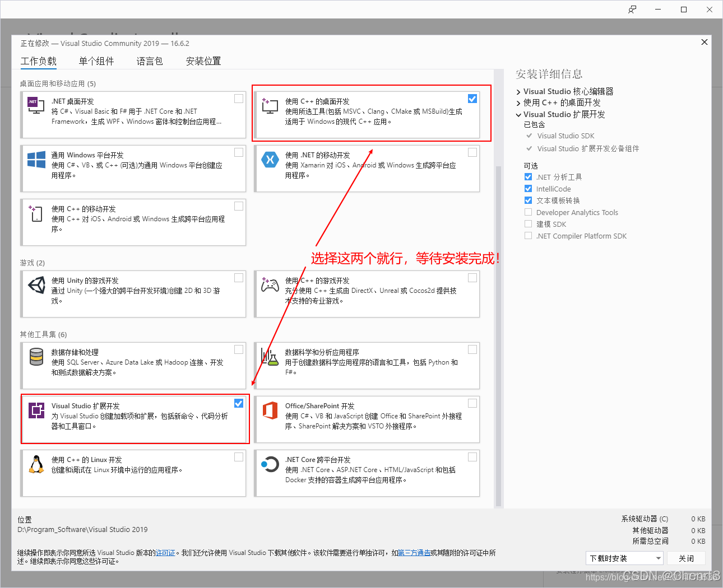Viewport: 723px width, 588px height.
Task: Uncheck the IntelliCode optional component
Action: tap(528, 188)
